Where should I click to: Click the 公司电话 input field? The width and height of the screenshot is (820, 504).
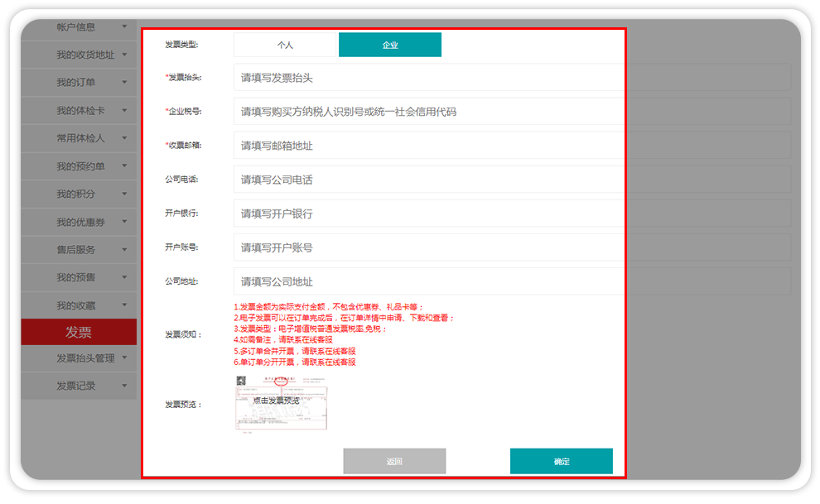pyautogui.click(x=428, y=180)
